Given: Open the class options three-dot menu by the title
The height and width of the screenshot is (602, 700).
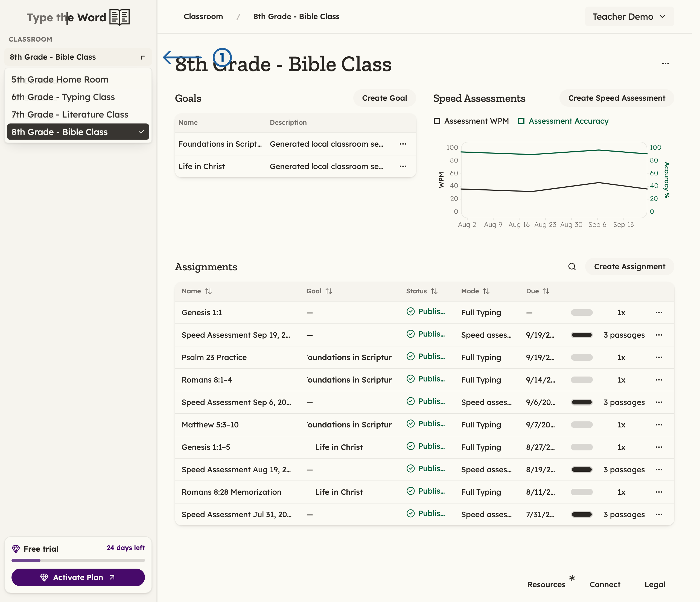Looking at the screenshot, I should click(x=665, y=63).
